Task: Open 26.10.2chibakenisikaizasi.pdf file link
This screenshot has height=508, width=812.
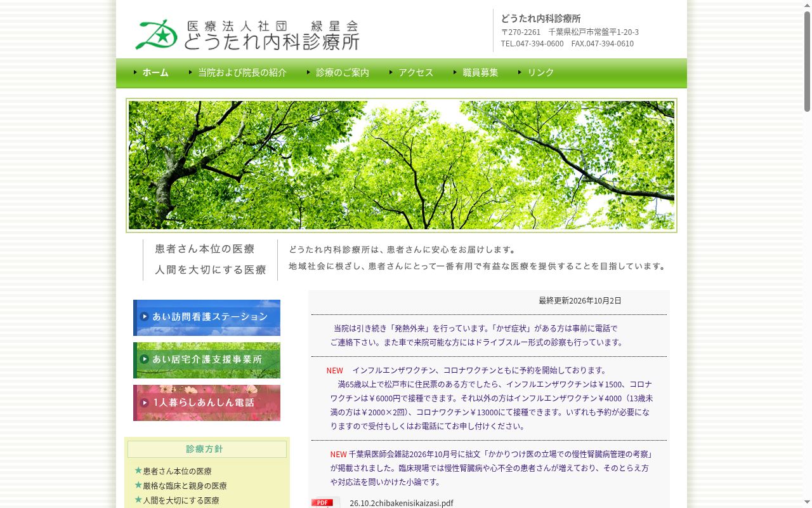Action: click(x=402, y=503)
